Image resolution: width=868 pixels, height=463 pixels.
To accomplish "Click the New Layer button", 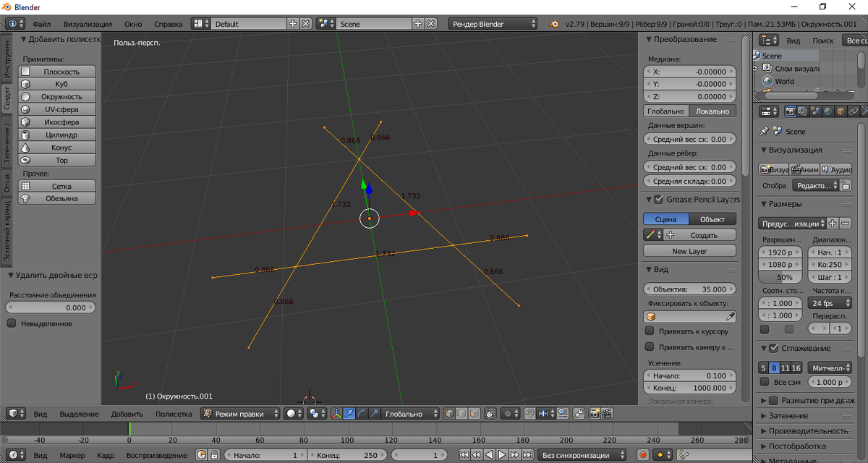I will click(x=689, y=251).
